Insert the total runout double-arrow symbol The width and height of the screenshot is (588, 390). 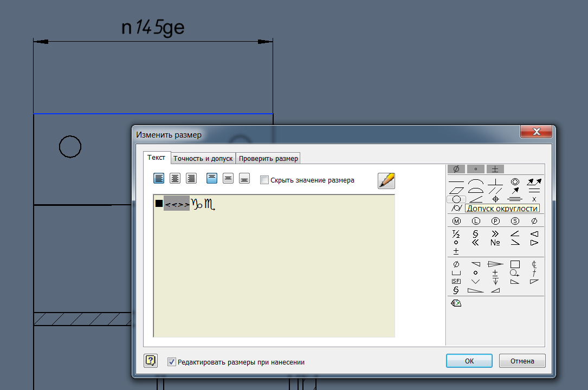[534, 181]
